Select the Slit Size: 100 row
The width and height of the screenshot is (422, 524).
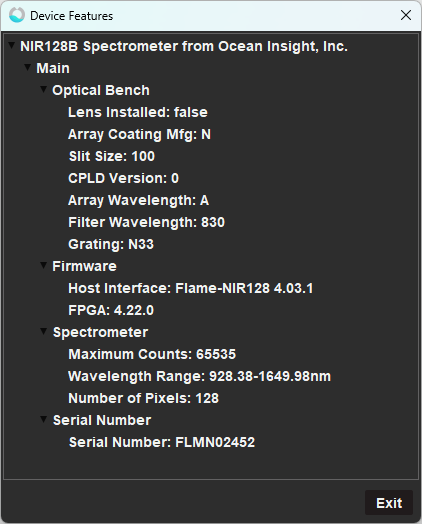(x=112, y=156)
